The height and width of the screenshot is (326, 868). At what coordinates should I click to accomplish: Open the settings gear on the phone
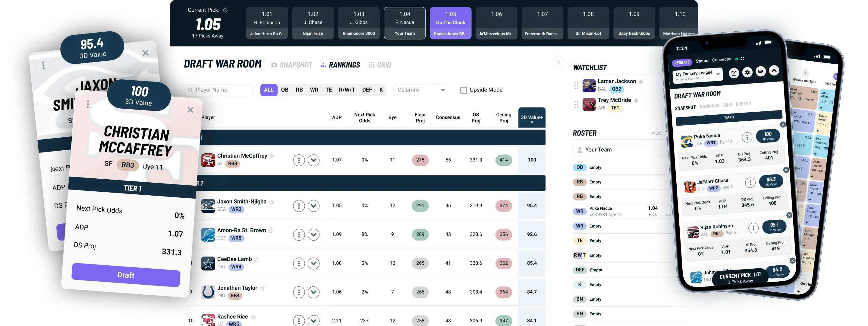tap(747, 72)
